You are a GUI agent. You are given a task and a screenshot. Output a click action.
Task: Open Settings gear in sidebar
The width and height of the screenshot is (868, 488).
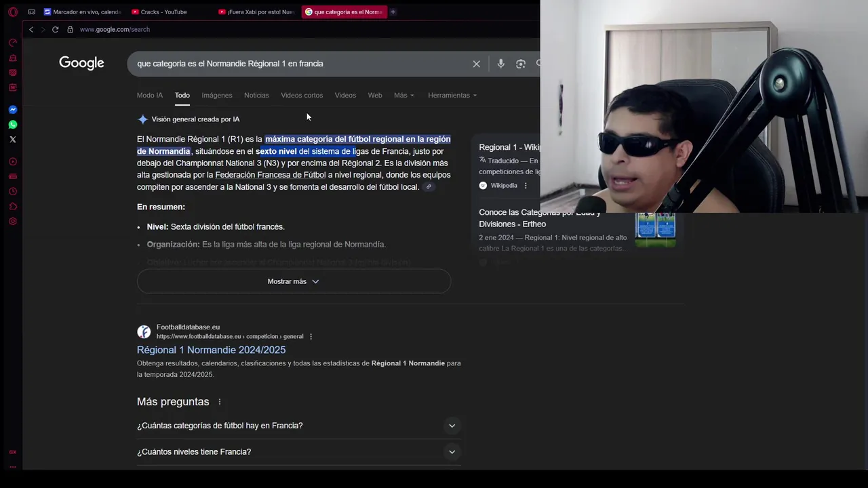tap(13, 222)
